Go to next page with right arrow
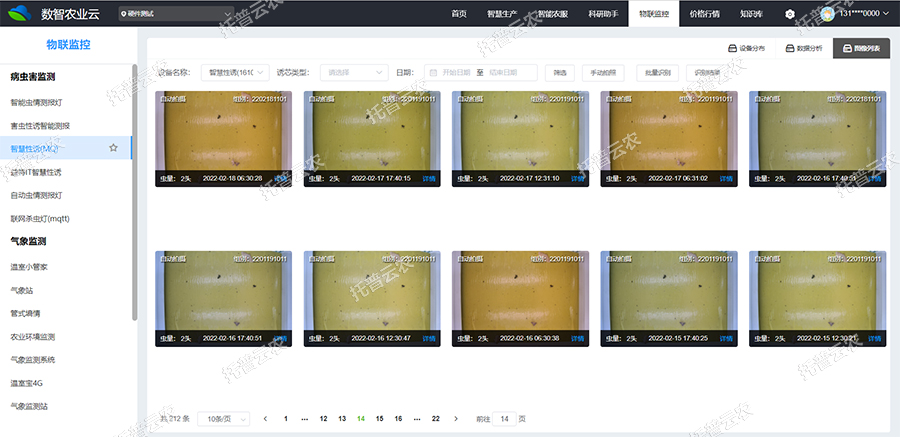Viewport: 900px width, 437px height. pos(456,419)
